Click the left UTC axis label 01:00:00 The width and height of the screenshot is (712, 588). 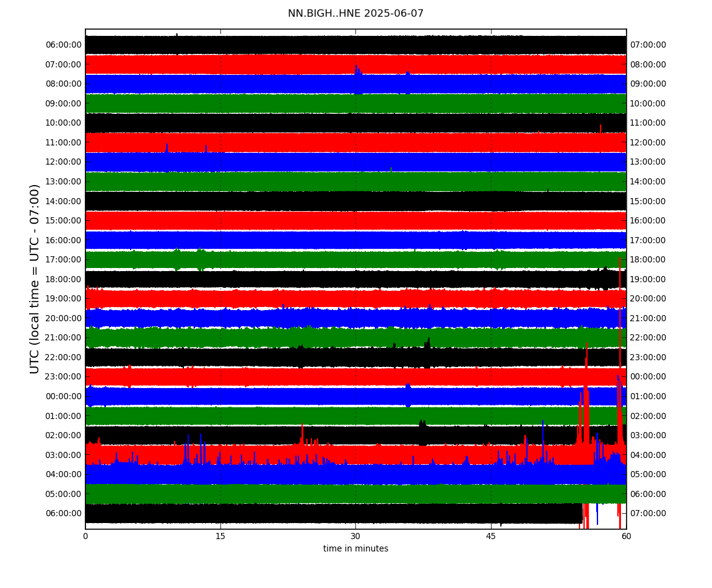click(64, 416)
